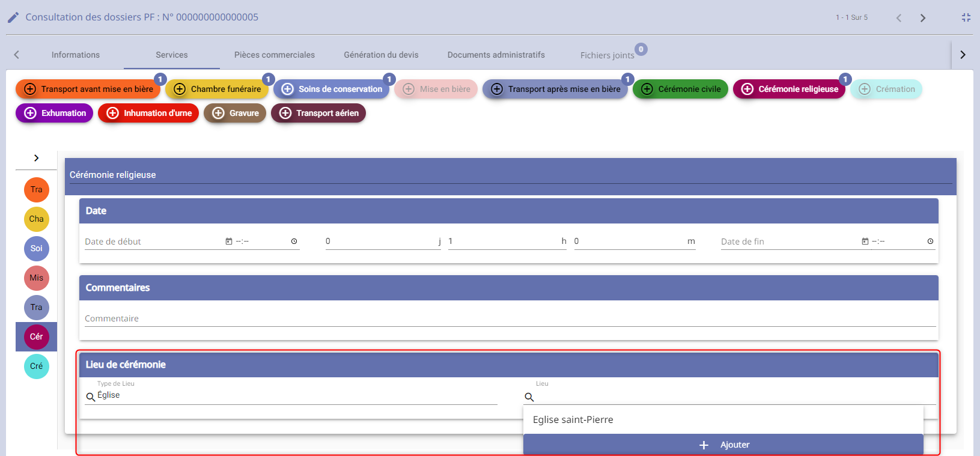Add Transport avant mise en bière service
This screenshot has height=456, width=980.
tap(88, 89)
